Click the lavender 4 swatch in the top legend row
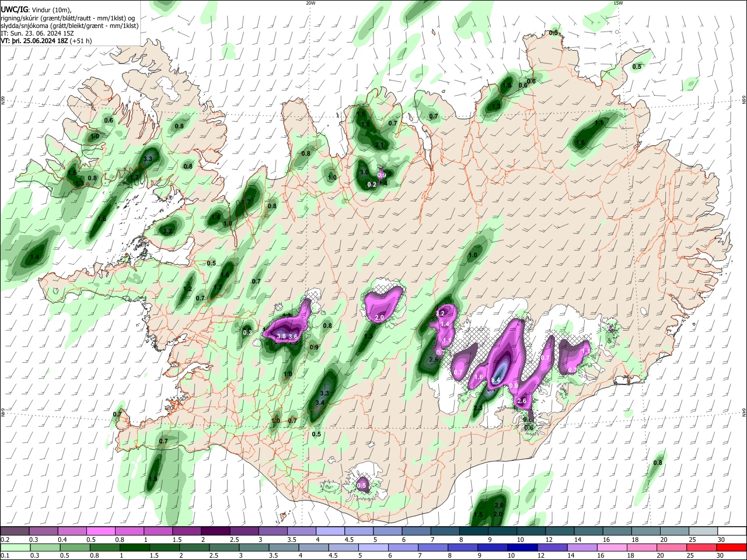747x560 pixels. point(330,531)
